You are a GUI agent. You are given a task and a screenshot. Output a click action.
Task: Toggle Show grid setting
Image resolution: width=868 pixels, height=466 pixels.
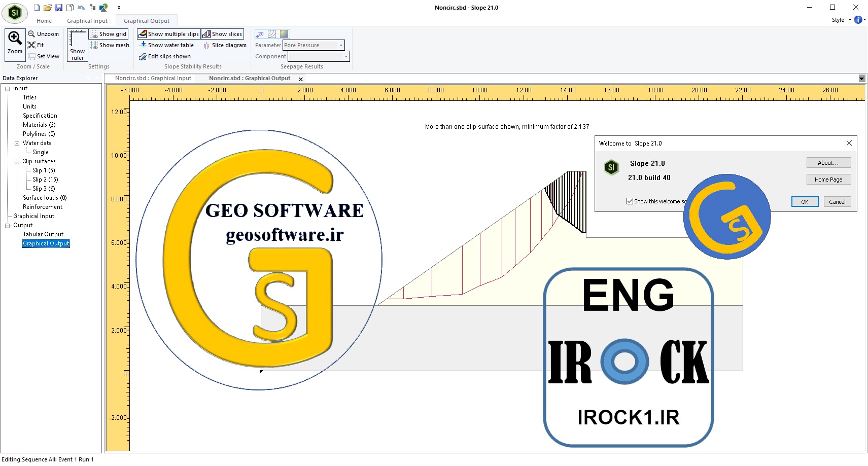(109, 34)
